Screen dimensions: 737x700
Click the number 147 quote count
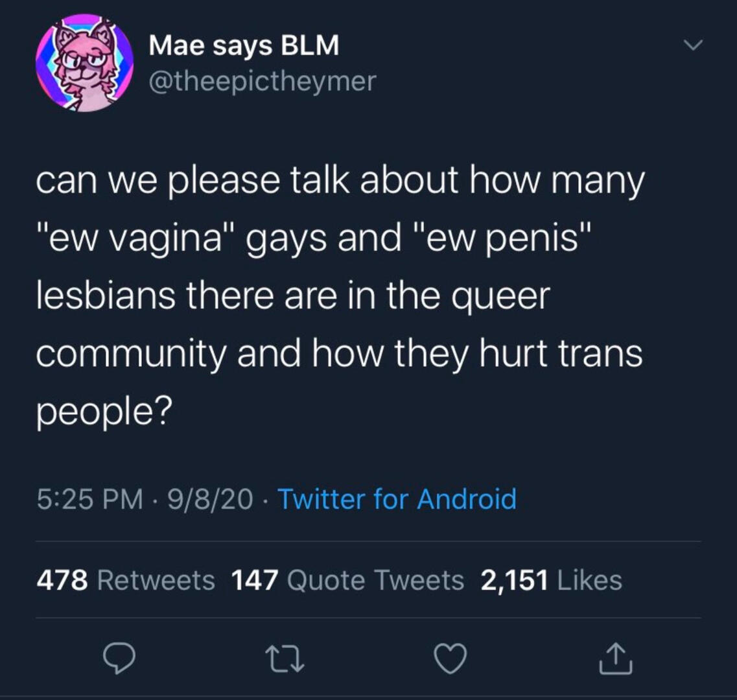point(255,580)
